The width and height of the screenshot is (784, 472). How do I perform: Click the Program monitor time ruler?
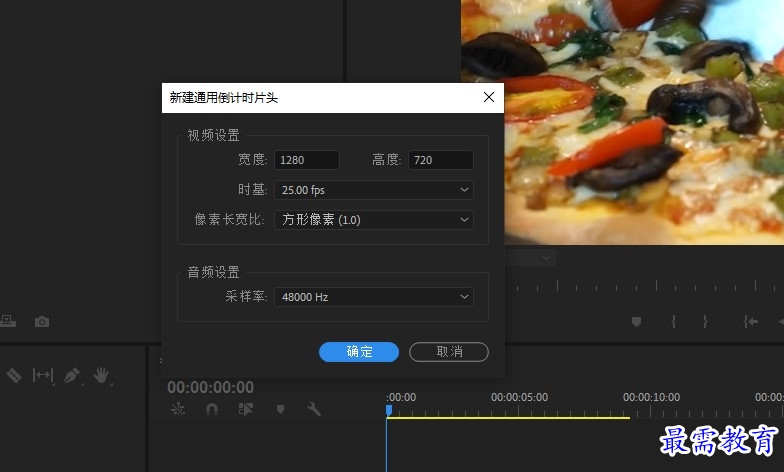tap(644, 287)
